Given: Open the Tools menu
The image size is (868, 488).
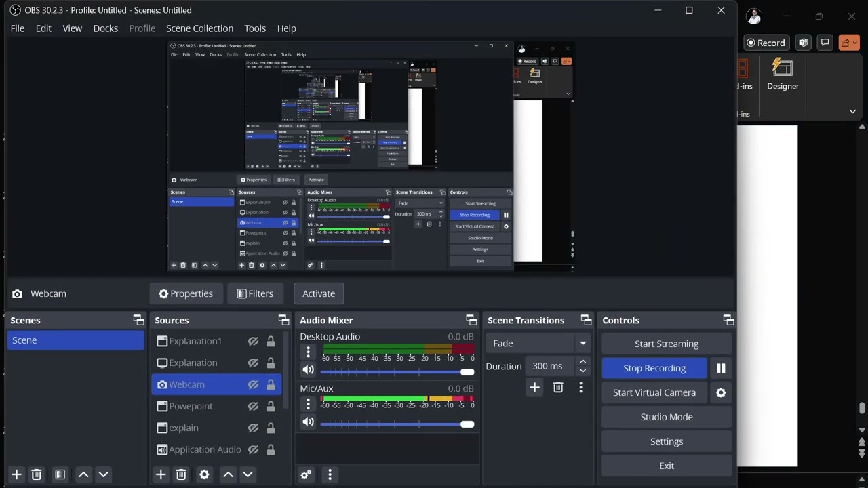Looking at the screenshot, I should pos(255,28).
